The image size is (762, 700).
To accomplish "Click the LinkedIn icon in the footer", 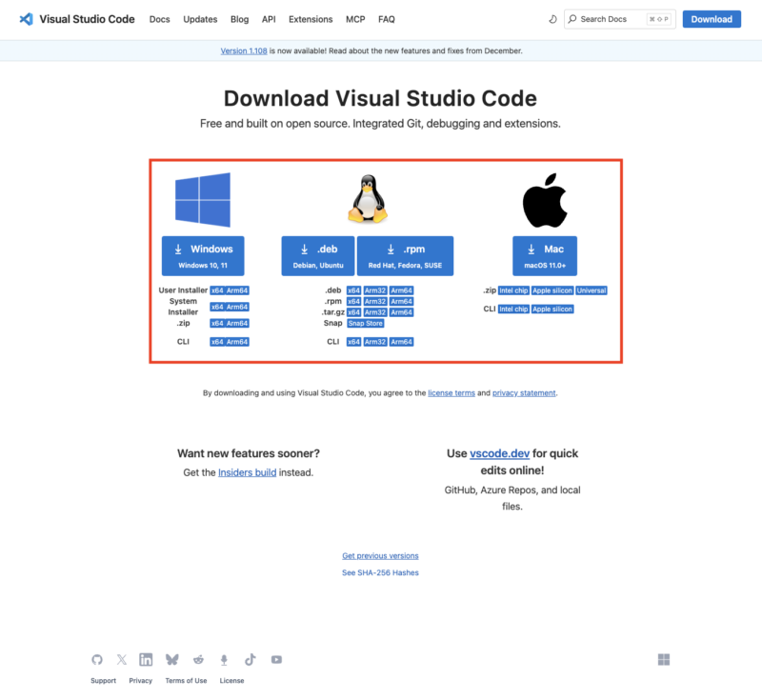I will (146, 659).
